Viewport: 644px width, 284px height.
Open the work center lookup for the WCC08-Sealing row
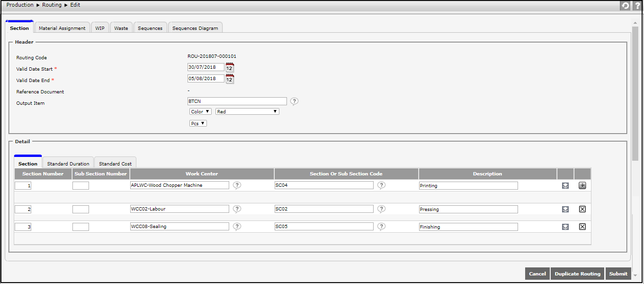click(237, 227)
